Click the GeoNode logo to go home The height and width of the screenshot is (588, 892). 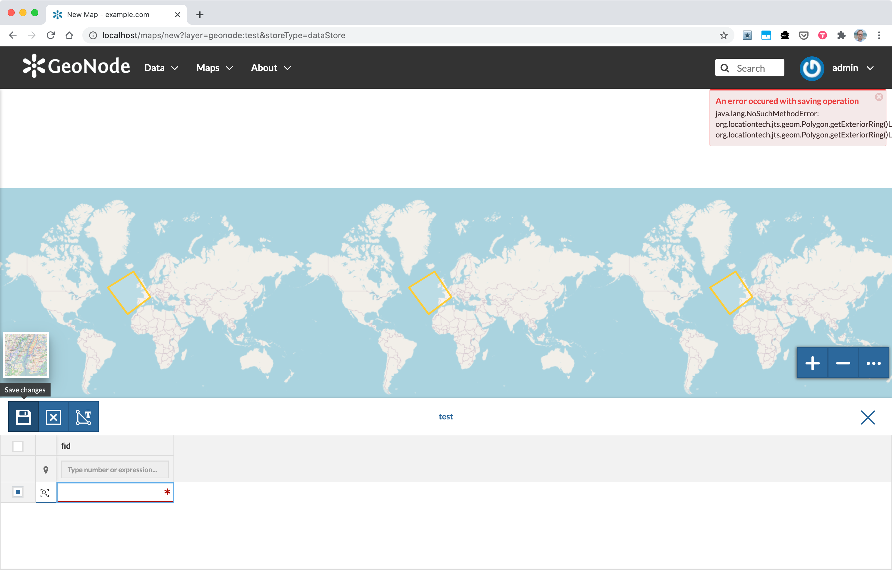(x=76, y=65)
